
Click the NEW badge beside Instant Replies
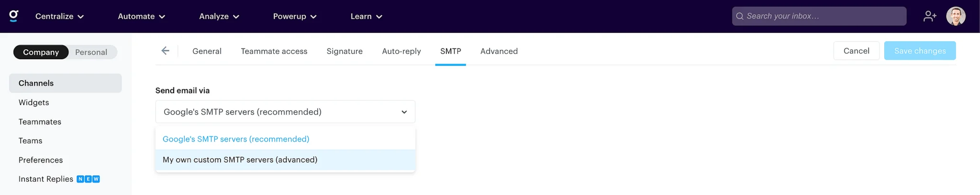(88, 179)
